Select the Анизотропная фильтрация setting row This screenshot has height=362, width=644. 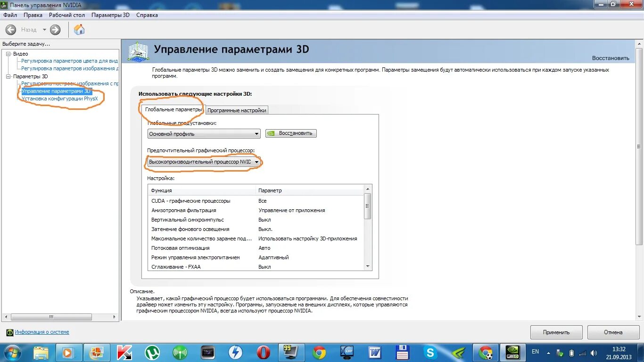pos(256,210)
